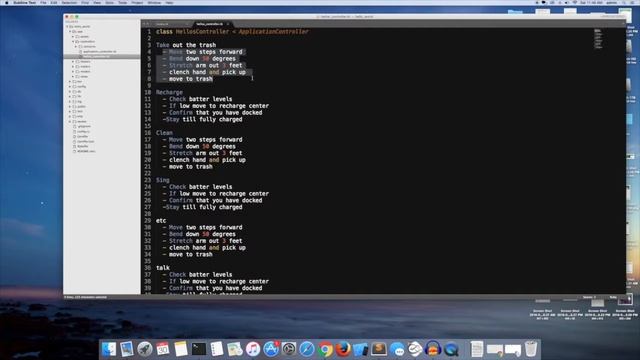This screenshot has height=360, width=640.
Task: Click the 'talk' heading line
Action: coord(163,268)
